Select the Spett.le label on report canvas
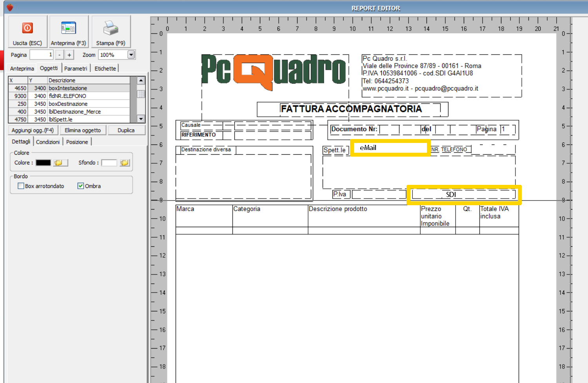The height and width of the screenshot is (383, 588). point(335,150)
